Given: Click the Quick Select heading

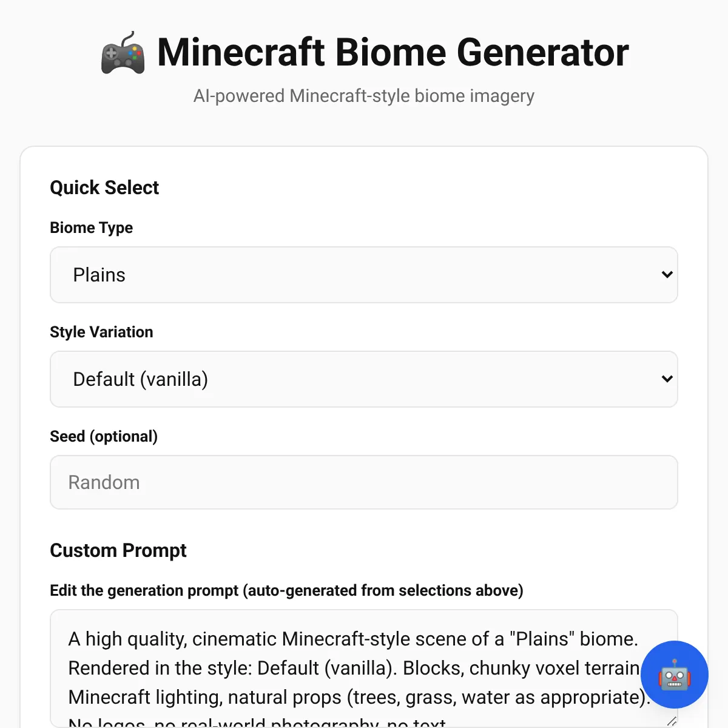Looking at the screenshot, I should 104,187.
